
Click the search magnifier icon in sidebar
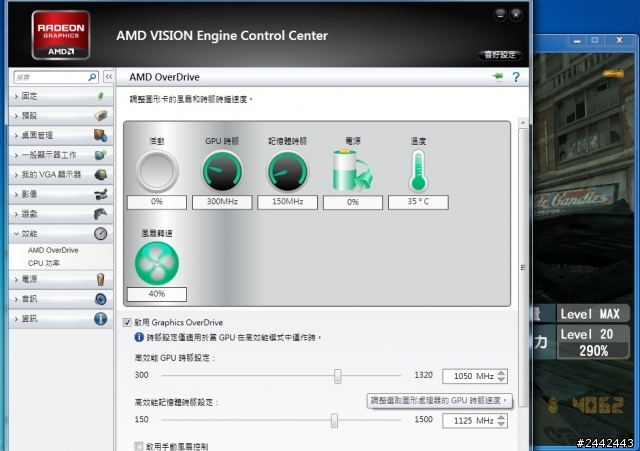tap(92, 77)
